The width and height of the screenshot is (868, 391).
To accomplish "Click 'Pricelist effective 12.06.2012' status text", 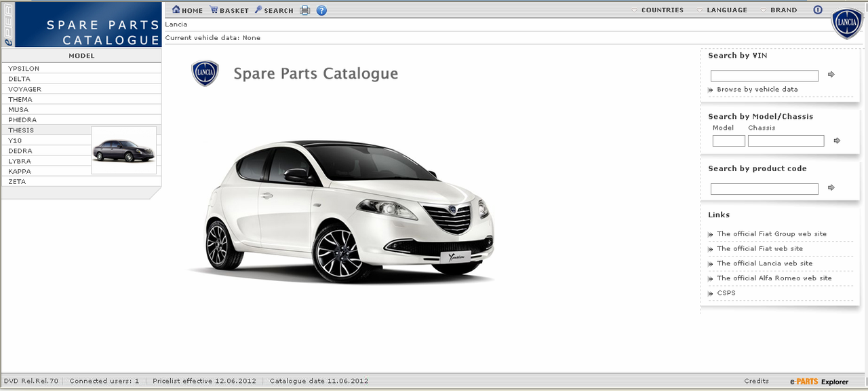I will [205, 381].
